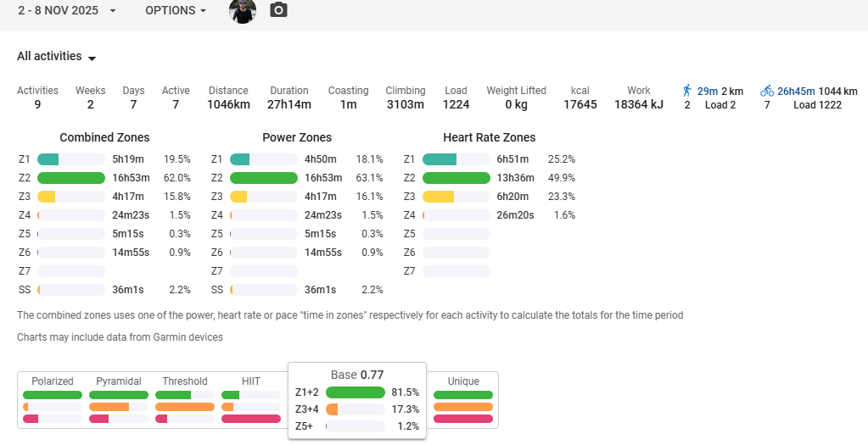
Task: Select the Pyramidal distribution card
Action: coord(119,399)
